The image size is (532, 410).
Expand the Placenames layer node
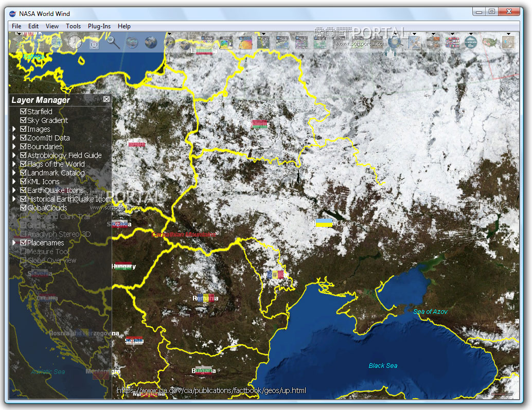[14, 242]
